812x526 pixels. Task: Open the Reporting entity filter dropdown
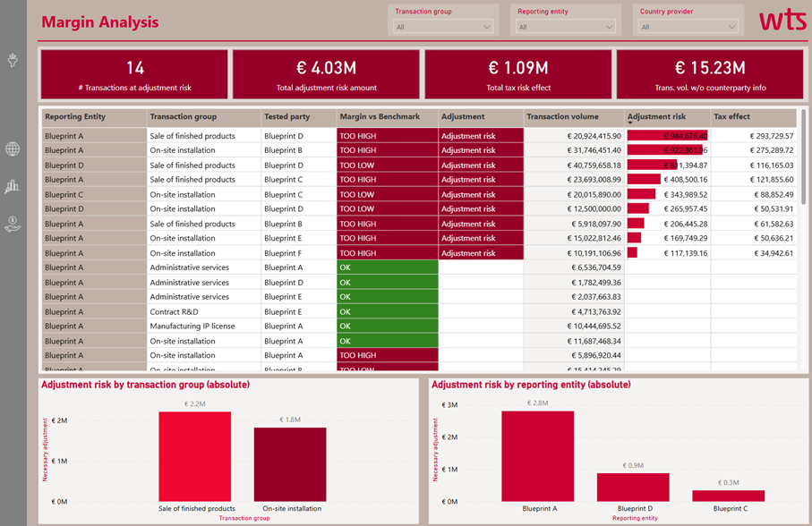click(566, 27)
